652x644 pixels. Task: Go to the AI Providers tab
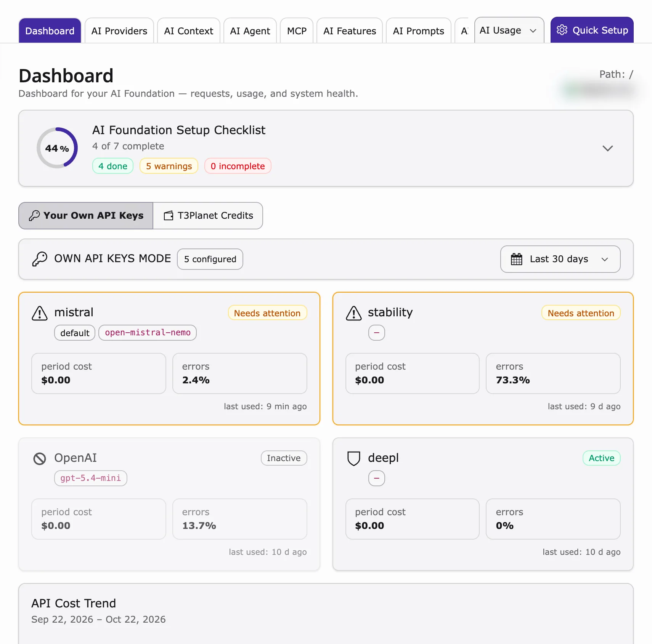tap(119, 30)
